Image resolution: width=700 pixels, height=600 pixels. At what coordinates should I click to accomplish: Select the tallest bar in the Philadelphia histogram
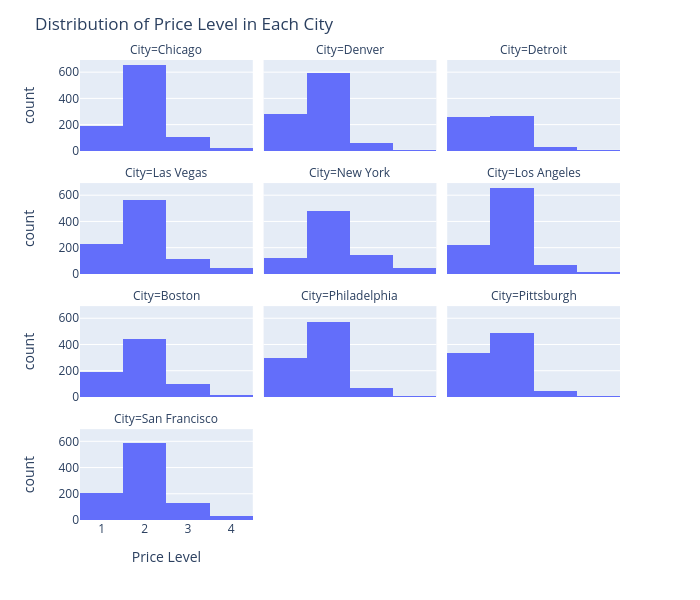328,359
